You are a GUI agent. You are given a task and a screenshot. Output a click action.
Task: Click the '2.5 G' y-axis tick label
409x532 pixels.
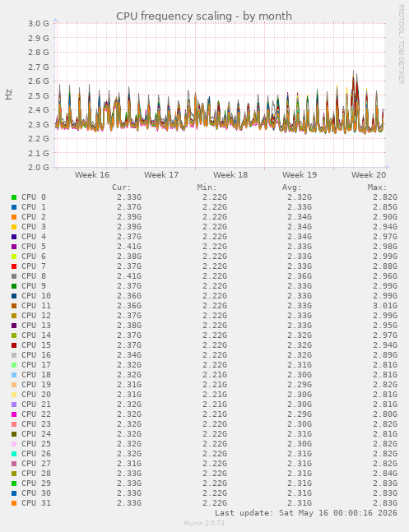point(39,95)
